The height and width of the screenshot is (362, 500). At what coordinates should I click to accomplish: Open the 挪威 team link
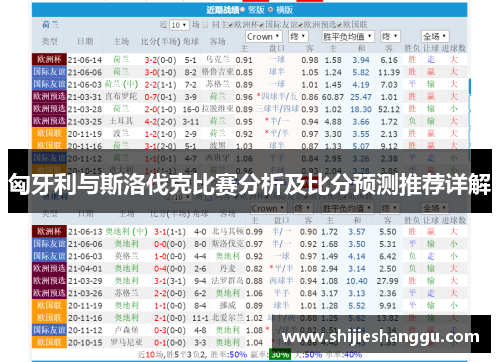pyautogui.click(x=228, y=305)
